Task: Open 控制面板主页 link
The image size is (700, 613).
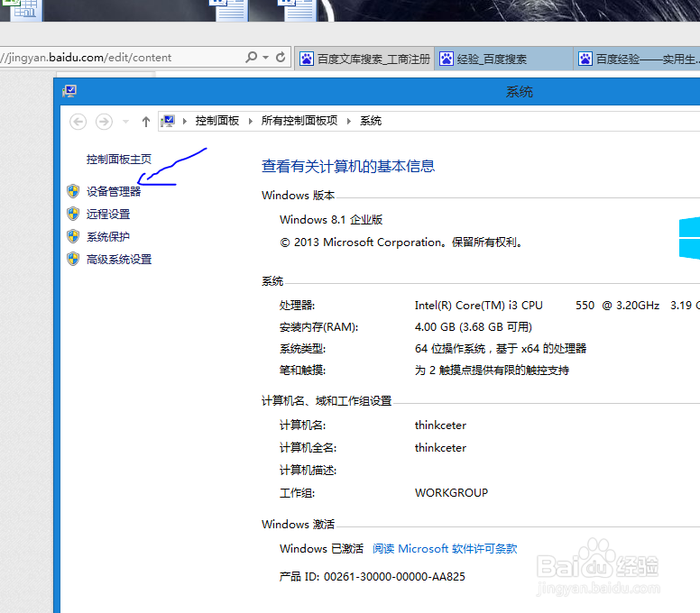Action: point(119,160)
